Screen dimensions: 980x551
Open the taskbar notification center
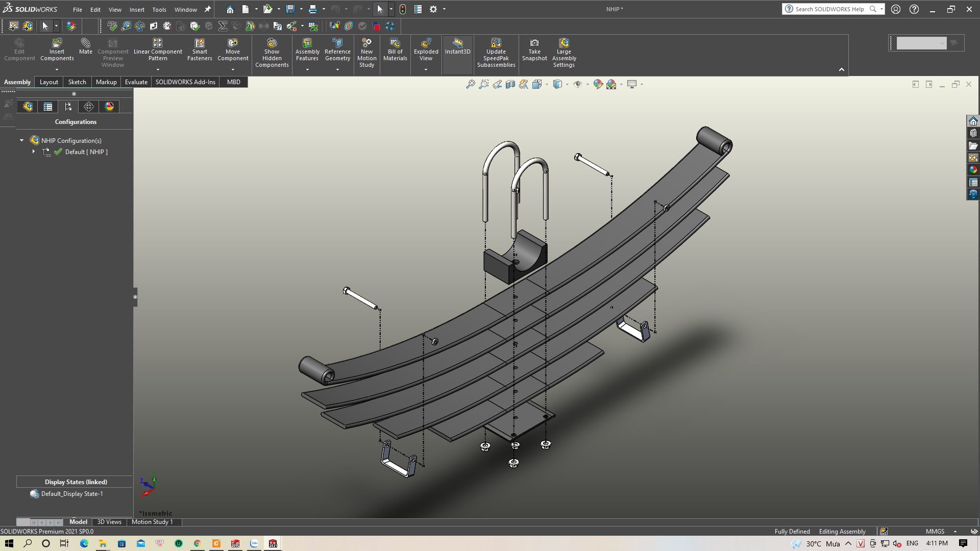click(x=963, y=543)
